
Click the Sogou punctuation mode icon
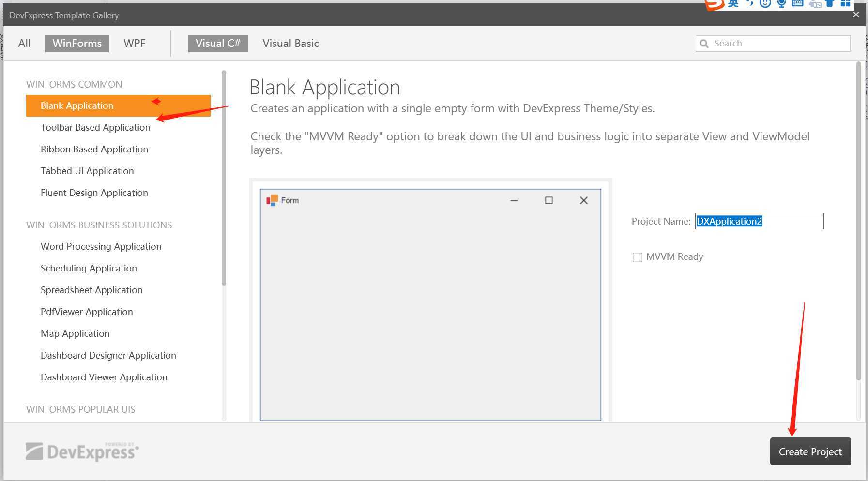[x=749, y=3]
